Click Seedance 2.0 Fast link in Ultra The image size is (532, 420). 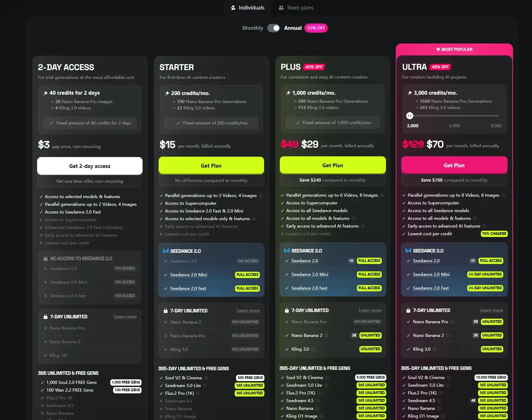click(431, 288)
